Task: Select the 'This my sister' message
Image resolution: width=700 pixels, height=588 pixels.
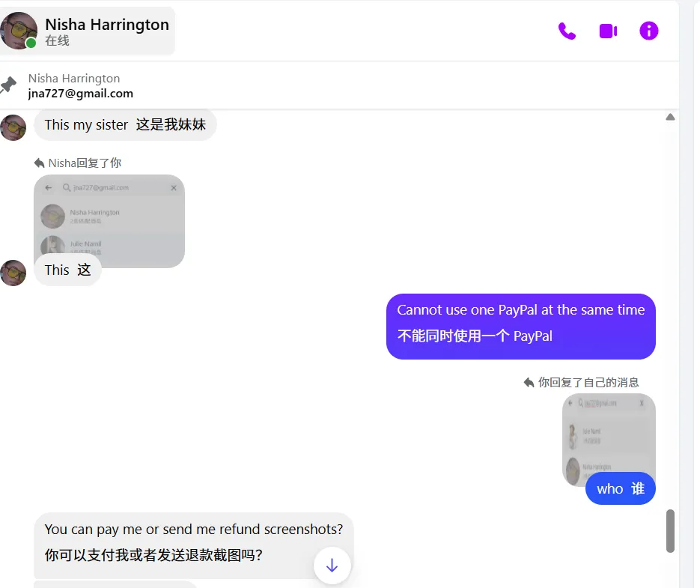Action: coord(125,124)
